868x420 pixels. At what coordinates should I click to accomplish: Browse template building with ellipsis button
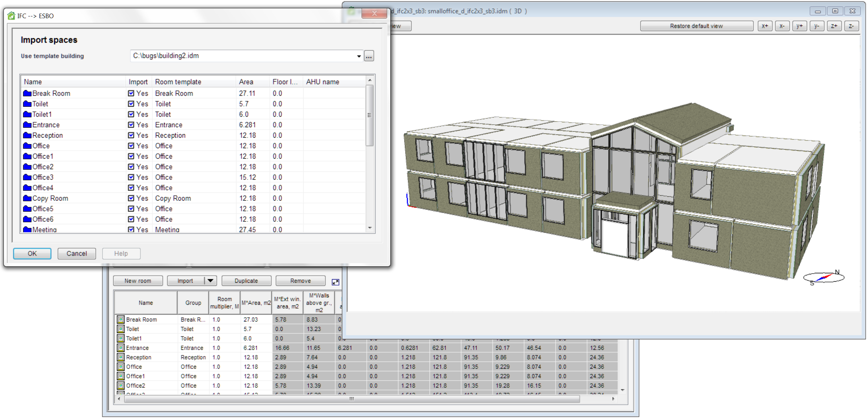(369, 56)
